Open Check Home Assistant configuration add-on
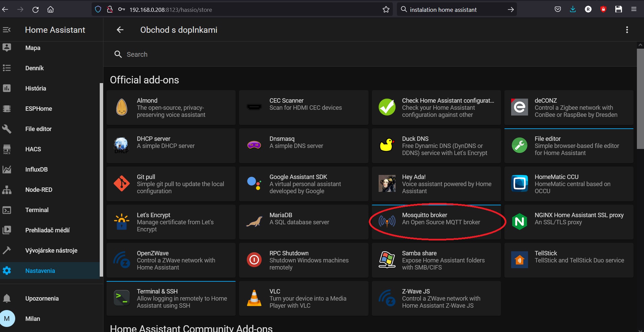Image resolution: width=644 pixels, height=332 pixels. coord(436,107)
